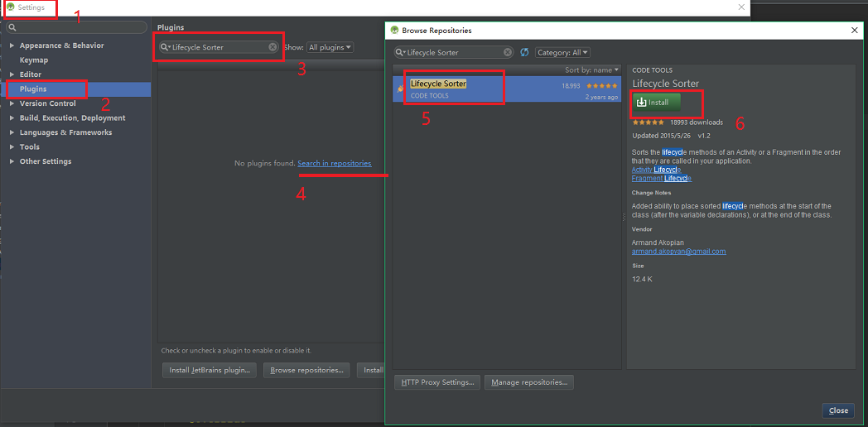Click the '12.4 K' size value

[x=642, y=280]
